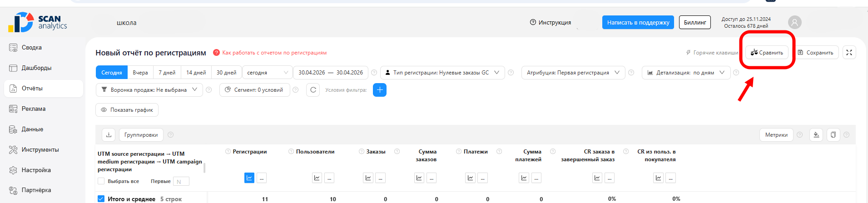The width and height of the screenshot is (868, 203).
Task: Toggle Выбрать все checkbox
Action: click(x=101, y=181)
